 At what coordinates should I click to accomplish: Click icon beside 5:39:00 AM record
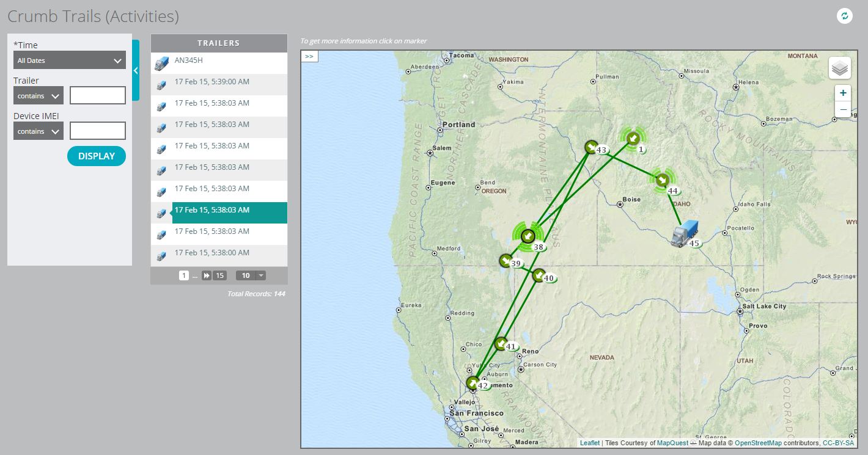pyautogui.click(x=161, y=86)
